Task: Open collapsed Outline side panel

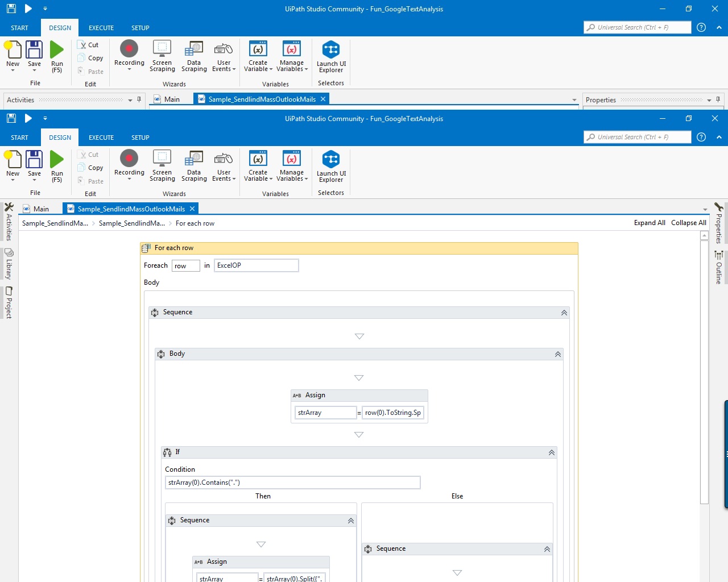Action: [x=719, y=268]
